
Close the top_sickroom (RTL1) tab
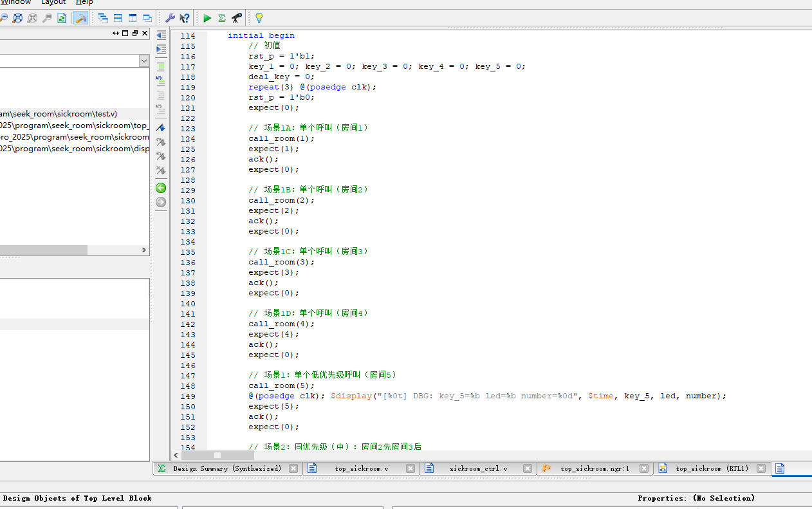click(x=762, y=468)
